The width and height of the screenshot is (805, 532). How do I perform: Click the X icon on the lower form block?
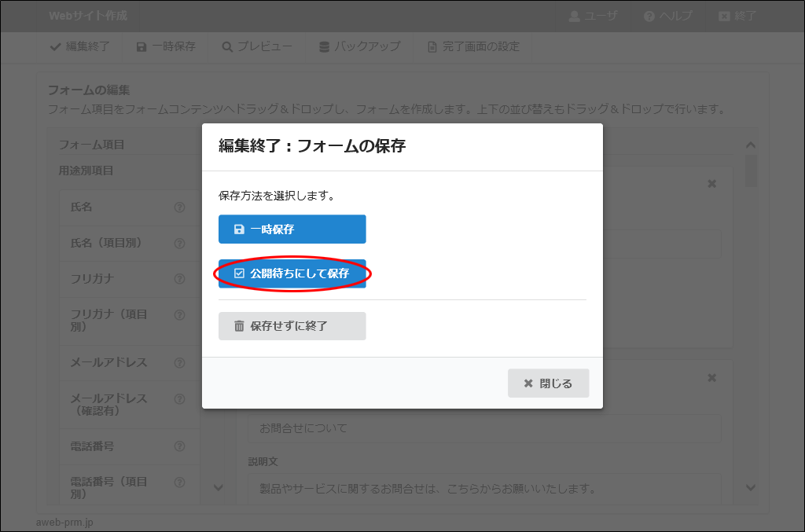(x=711, y=378)
